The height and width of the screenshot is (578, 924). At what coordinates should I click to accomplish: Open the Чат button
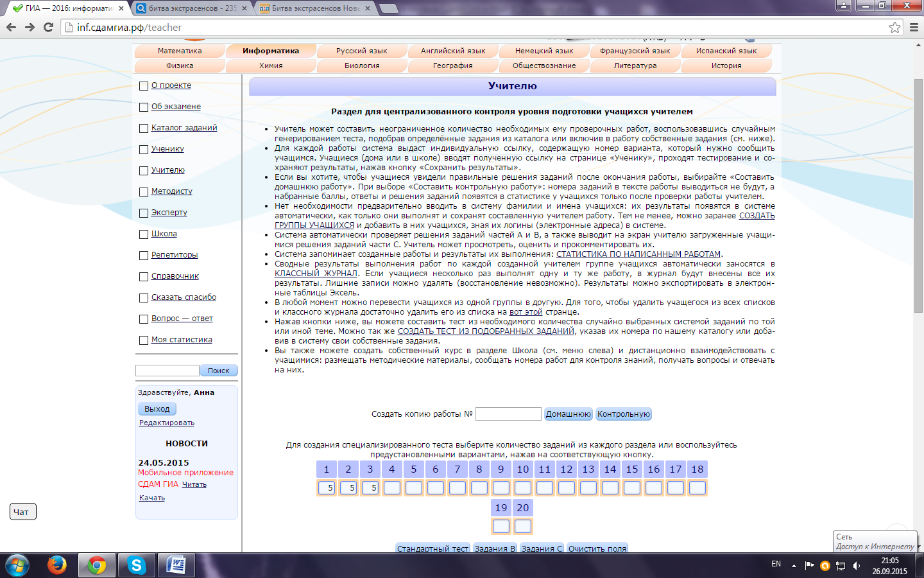coord(23,512)
